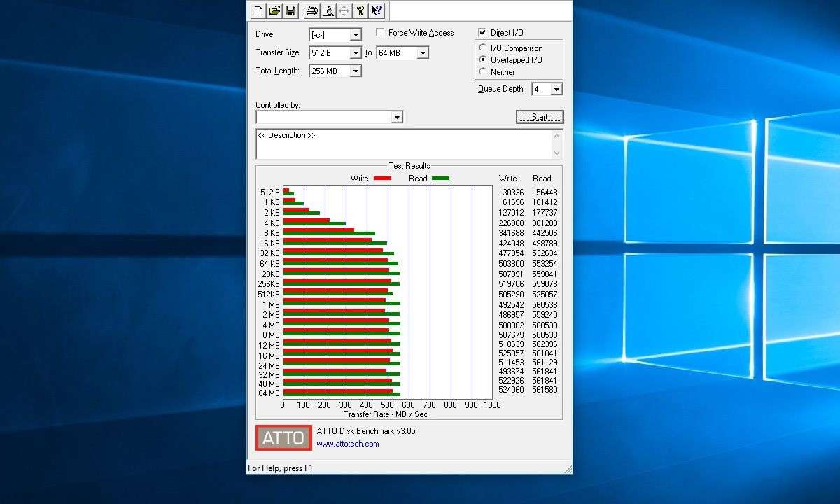
Task: Click the ATTO Disk Benchmark v3.05 text
Action: (x=366, y=431)
